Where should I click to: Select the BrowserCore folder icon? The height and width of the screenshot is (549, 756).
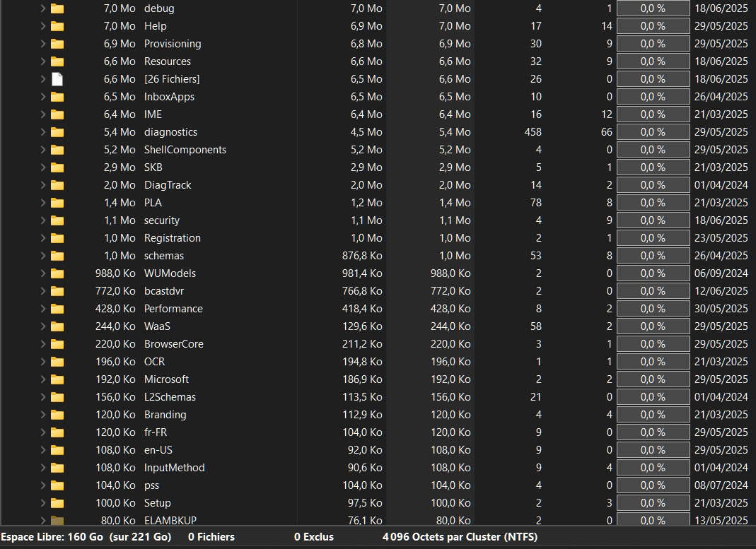click(57, 344)
